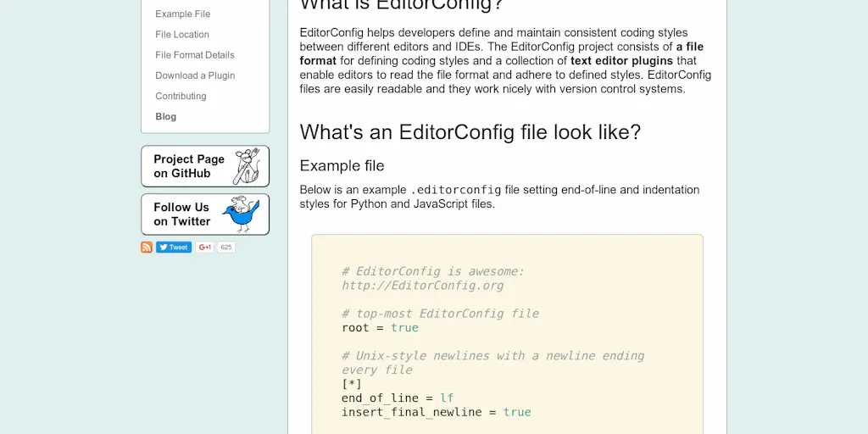
Task: Click the 'What's an EditorConfig file look like?' heading
Action: coord(470,132)
